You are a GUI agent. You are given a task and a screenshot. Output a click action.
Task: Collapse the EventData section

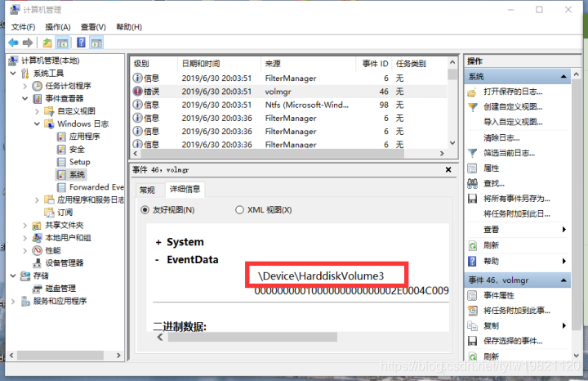[158, 260]
